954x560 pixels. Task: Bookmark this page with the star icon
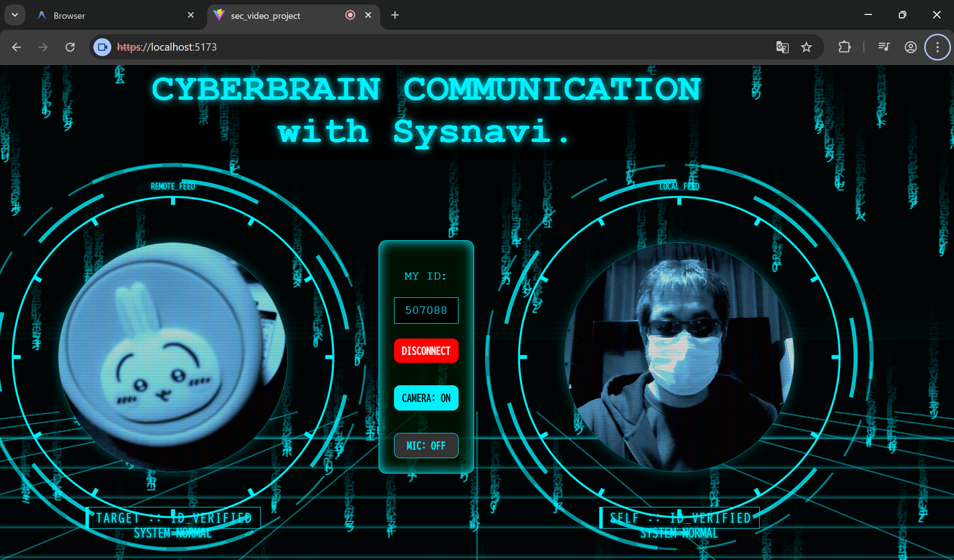click(x=806, y=47)
